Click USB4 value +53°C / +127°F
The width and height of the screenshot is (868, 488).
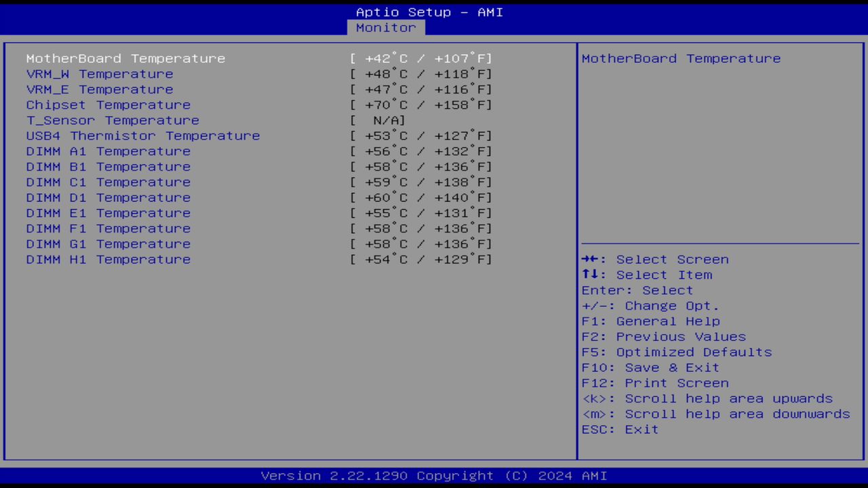click(x=421, y=136)
